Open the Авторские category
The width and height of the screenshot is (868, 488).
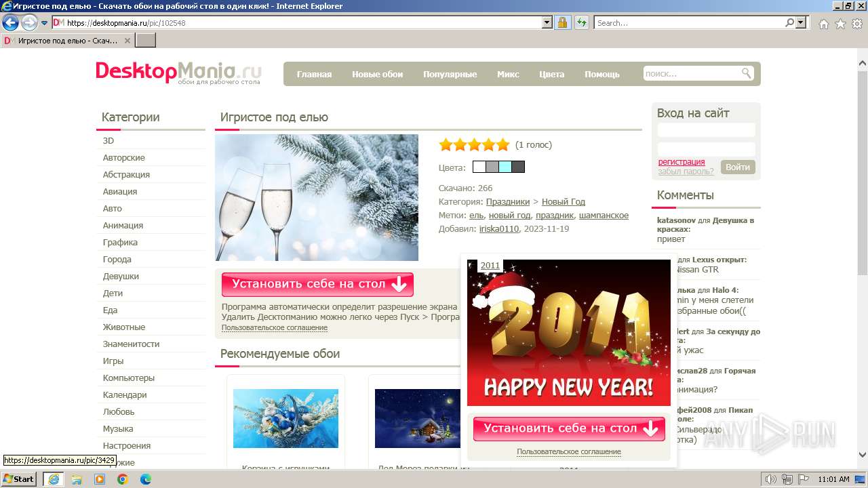(124, 157)
